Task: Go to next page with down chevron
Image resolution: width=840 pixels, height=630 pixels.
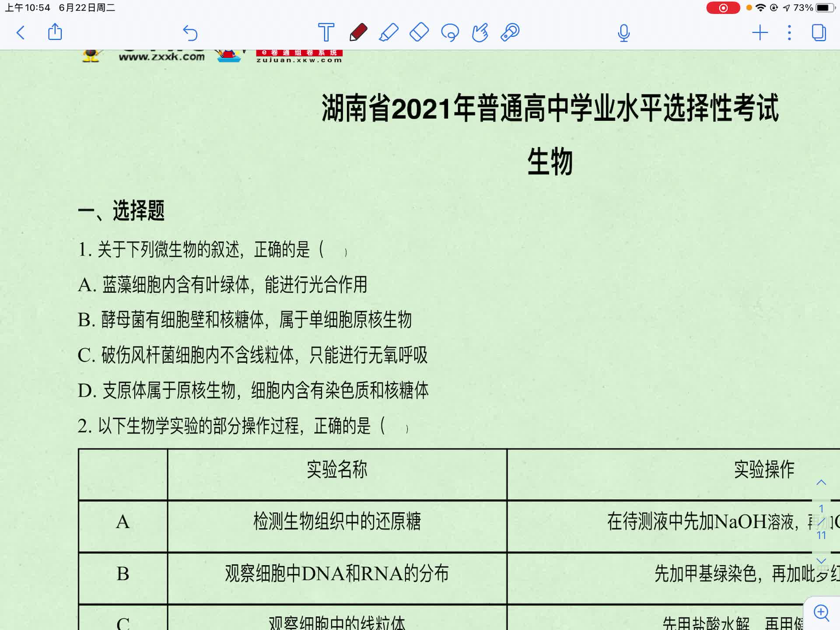Action: (821, 560)
